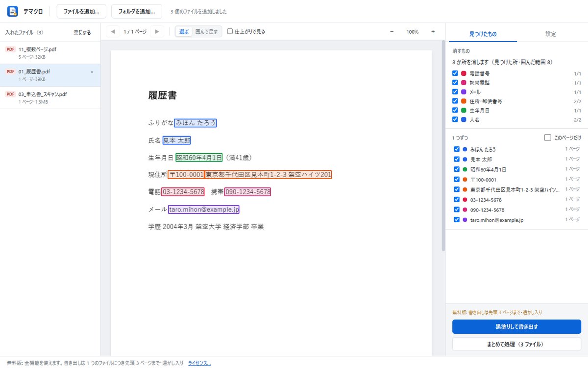
Task: Switch to the 見つけたもの tab
Action: pyautogui.click(x=483, y=34)
